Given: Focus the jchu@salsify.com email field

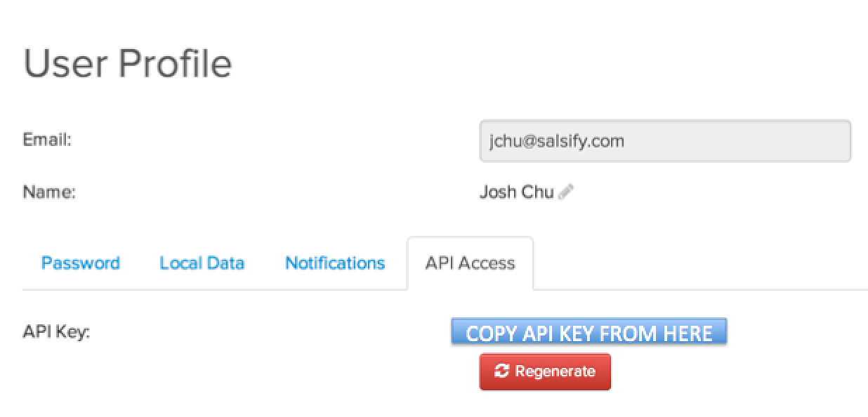Looking at the screenshot, I should [665, 141].
